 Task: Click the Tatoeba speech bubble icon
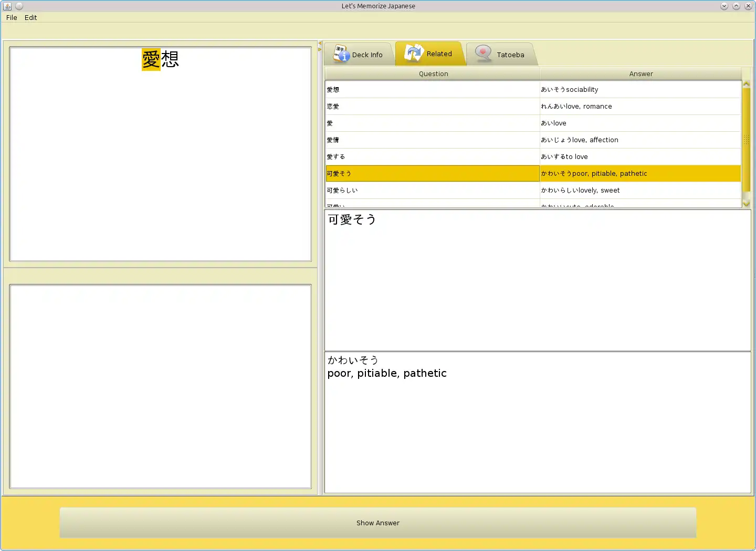[x=483, y=54]
